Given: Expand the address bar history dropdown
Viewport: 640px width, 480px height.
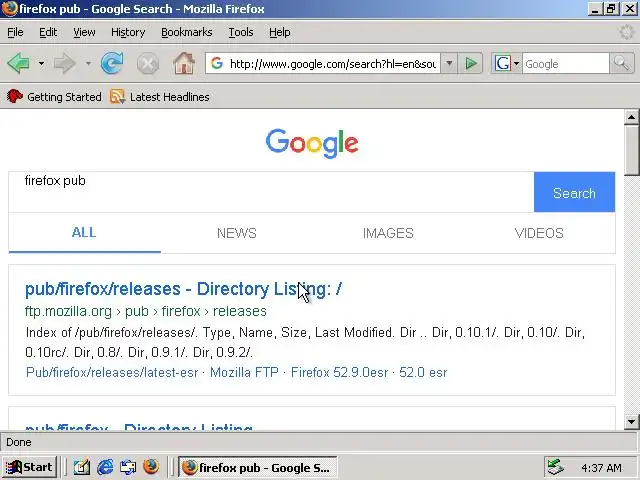Looking at the screenshot, I should 449,64.
